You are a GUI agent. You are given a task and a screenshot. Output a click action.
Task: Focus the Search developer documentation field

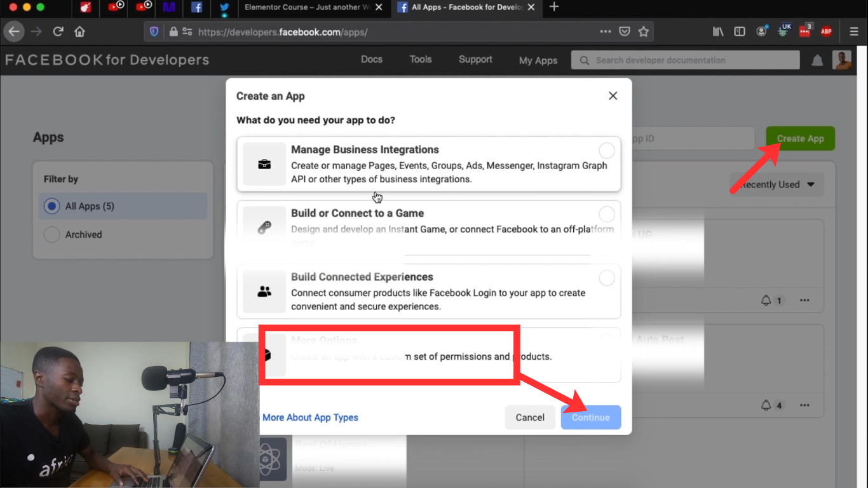tap(686, 60)
